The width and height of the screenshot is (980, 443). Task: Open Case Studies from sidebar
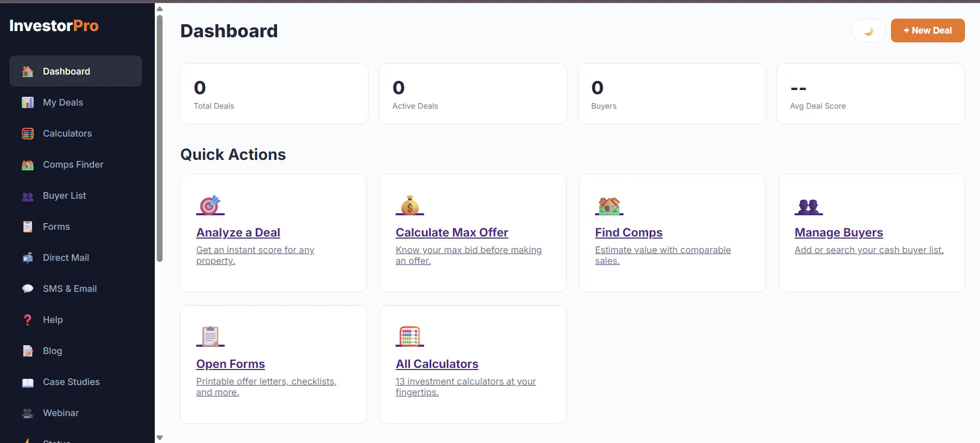point(76,382)
